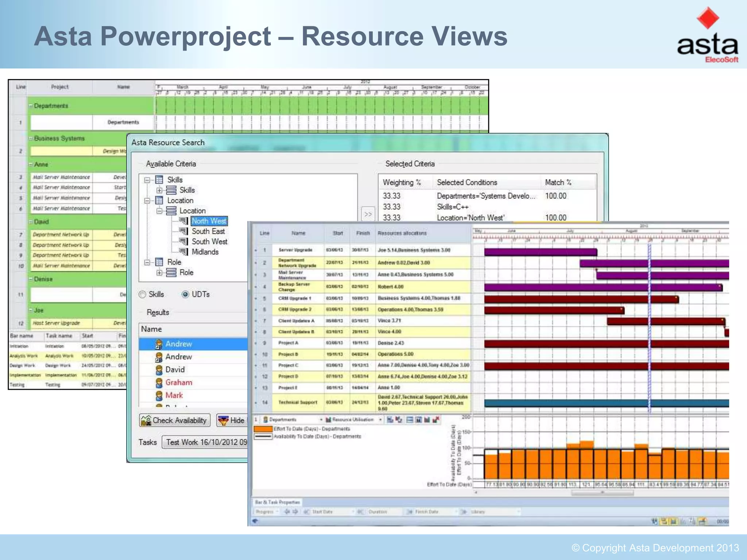The height and width of the screenshot is (560, 747).
Task: Click the first histogram toolbar icon after dropdowns
Action: pos(390,420)
